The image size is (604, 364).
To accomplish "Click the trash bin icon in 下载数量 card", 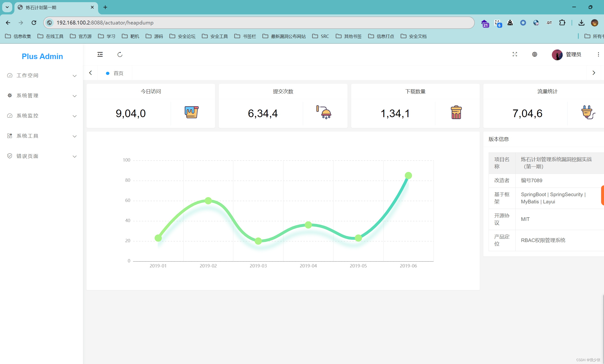I will [456, 112].
